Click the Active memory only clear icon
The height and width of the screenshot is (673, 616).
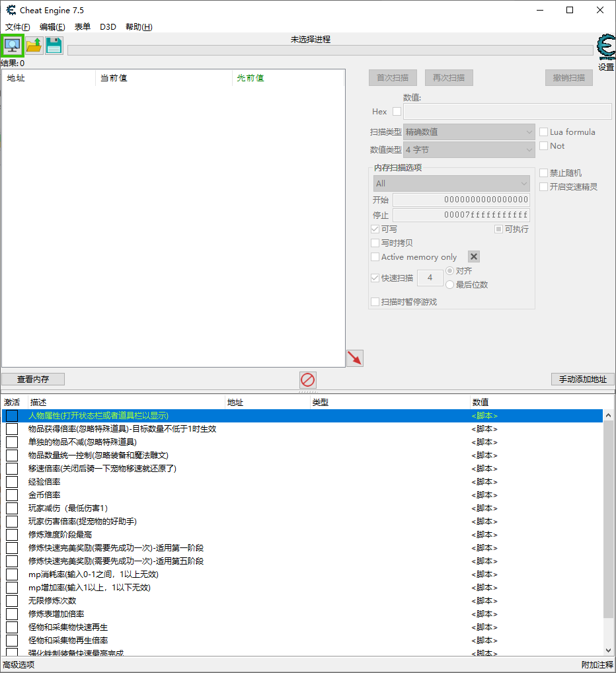[473, 257]
